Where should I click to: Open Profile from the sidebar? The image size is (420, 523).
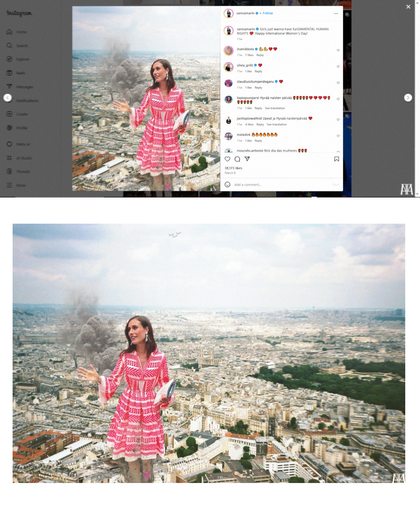point(17,128)
